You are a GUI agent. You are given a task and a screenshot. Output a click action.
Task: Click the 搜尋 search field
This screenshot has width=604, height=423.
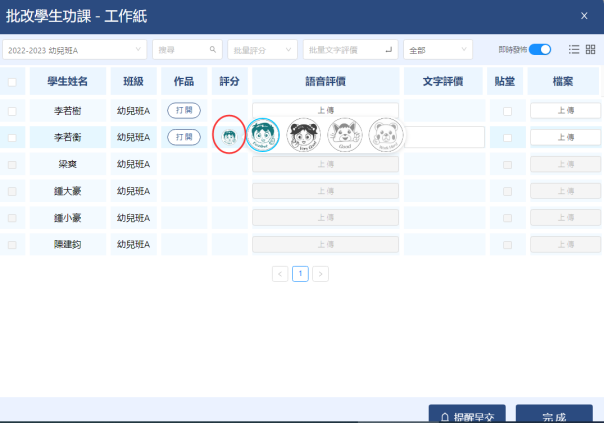click(186, 49)
